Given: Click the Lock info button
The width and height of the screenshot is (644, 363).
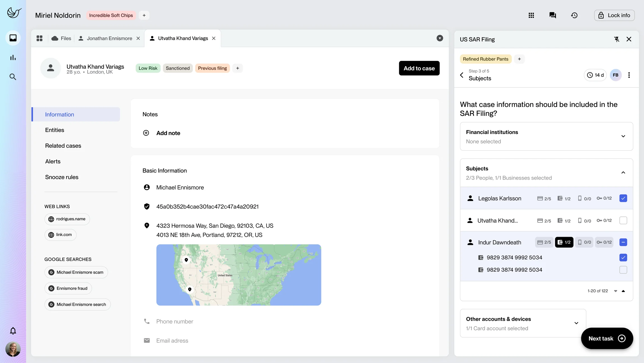Looking at the screenshot, I should coord(614,15).
